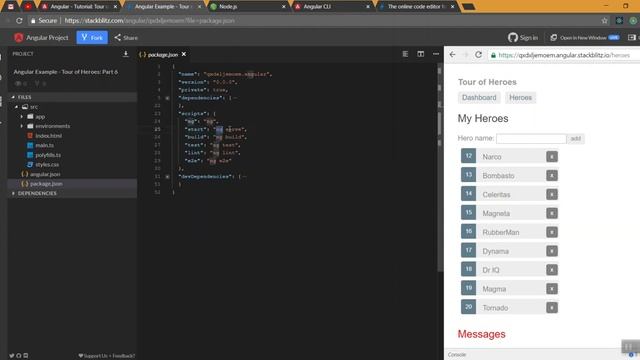The height and width of the screenshot is (360, 640).
Task: Unfold the devDependencies block in code
Action: (167, 177)
